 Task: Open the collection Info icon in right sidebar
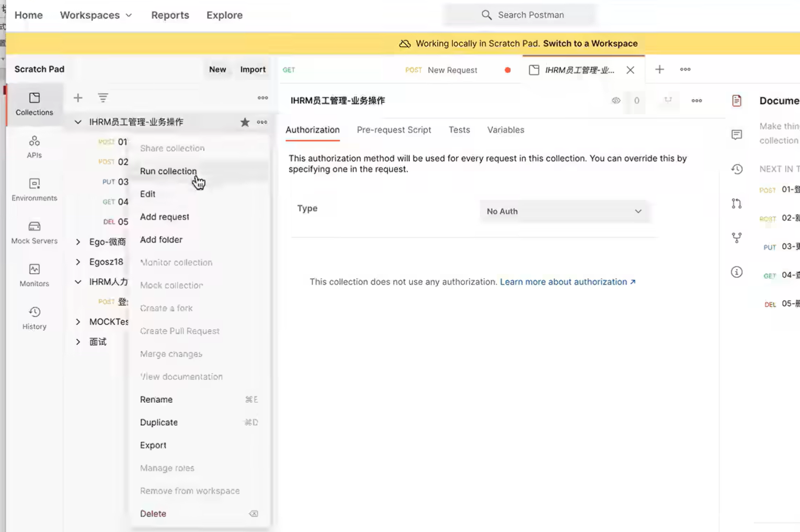(x=737, y=272)
